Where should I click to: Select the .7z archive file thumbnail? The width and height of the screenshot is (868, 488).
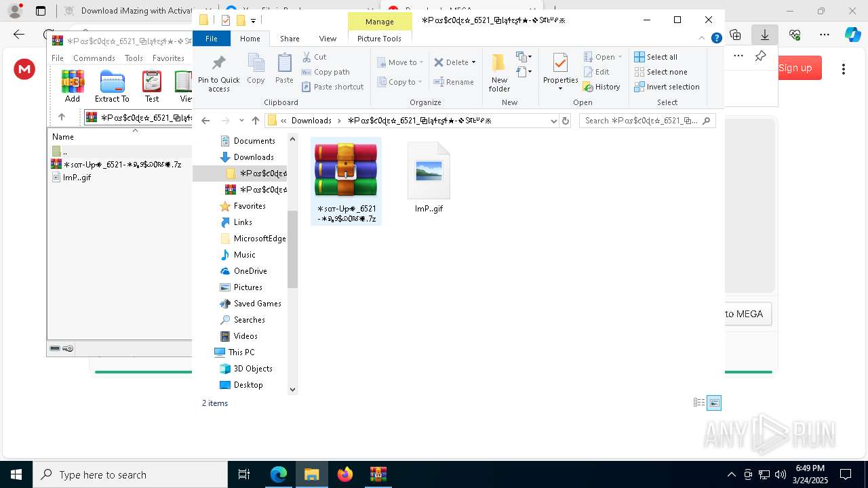(x=346, y=182)
